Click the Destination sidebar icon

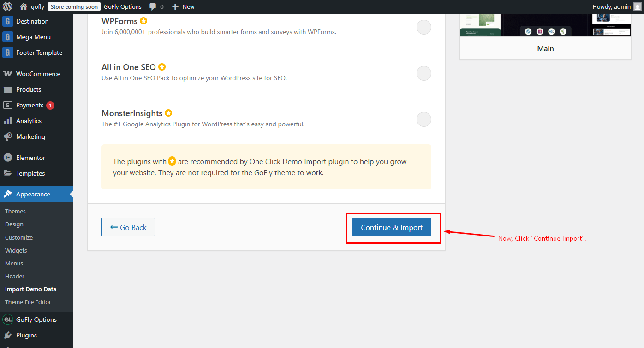8,21
